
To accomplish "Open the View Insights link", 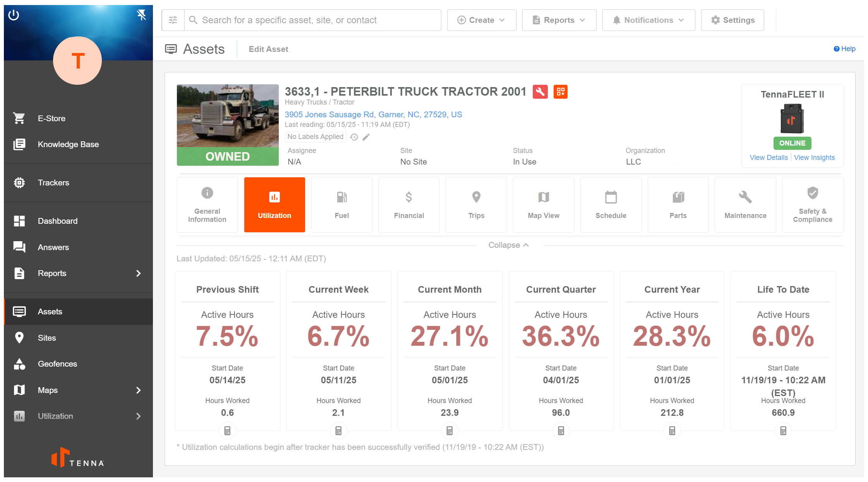I will [814, 157].
